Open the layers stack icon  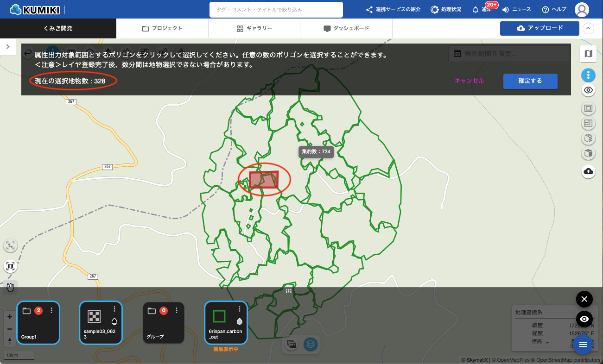(x=311, y=344)
